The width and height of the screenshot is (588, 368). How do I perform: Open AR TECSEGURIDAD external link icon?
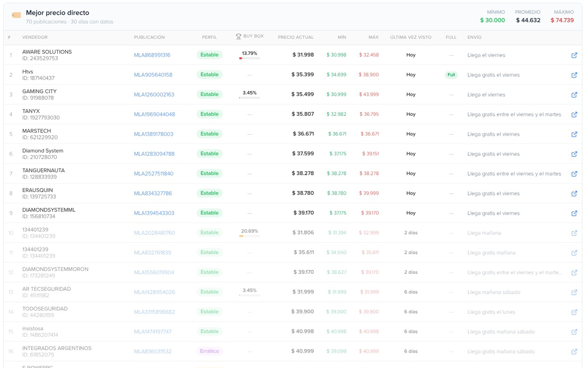click(574, 293)
